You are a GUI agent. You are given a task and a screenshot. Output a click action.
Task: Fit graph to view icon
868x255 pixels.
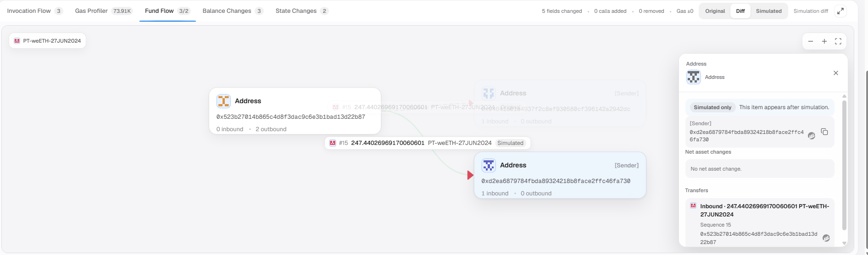tap(838, 41)
